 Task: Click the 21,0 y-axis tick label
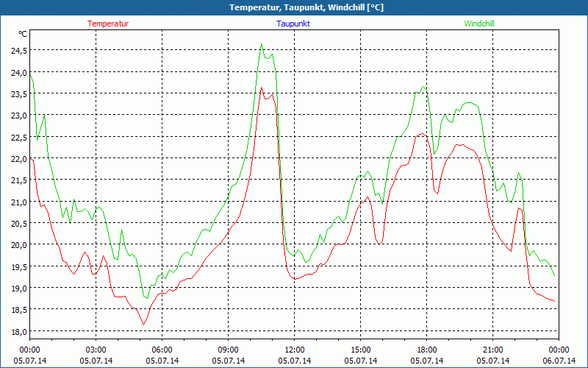(18, 202)
